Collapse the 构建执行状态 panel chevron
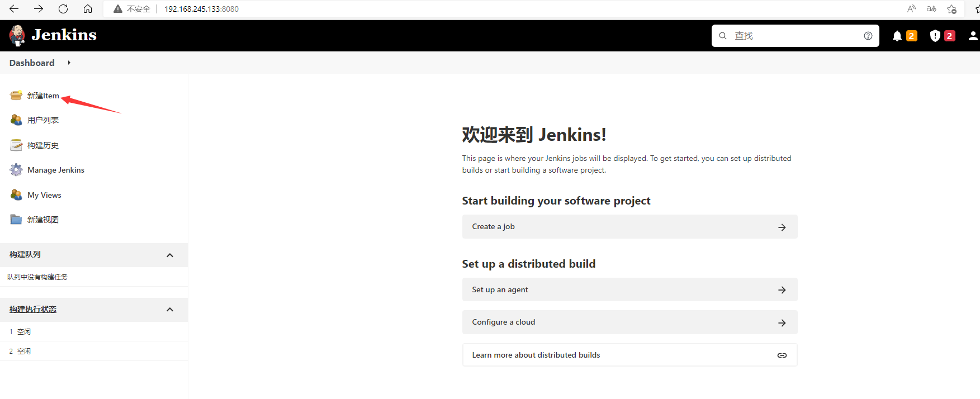Image resolution: width=980 pixels, height=399 pixels. pos(170,310)
